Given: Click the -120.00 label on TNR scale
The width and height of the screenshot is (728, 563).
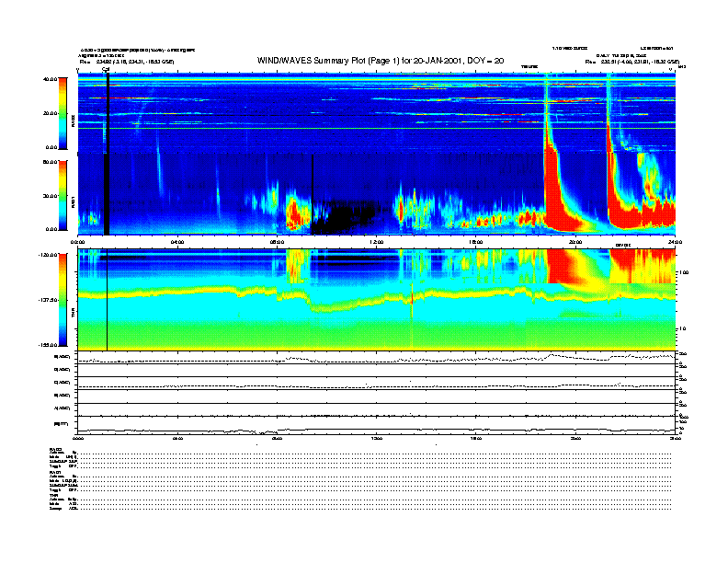Looking at the screenshot, I should [48, 255].
